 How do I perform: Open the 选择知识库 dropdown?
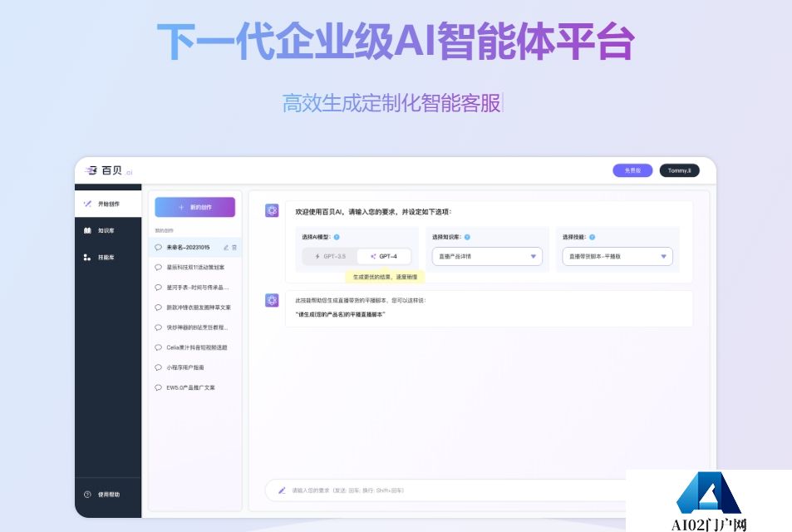tap(487, 257)
